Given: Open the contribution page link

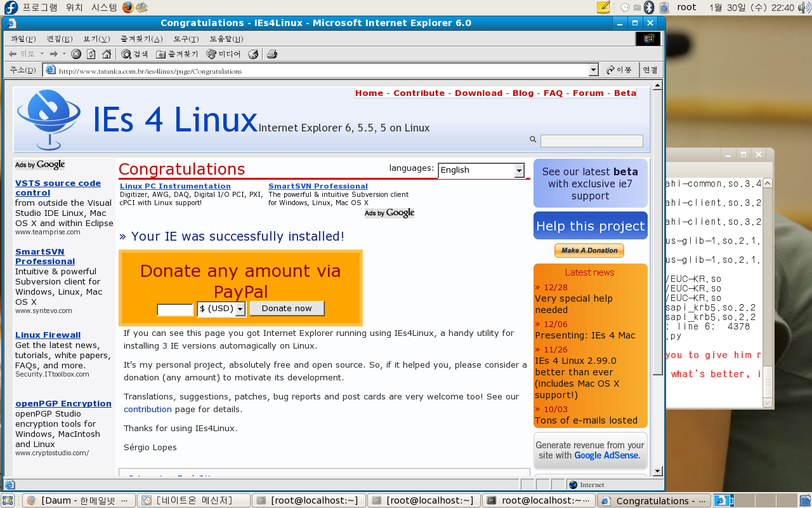Looking at the screenshot, I should tap(148, 410).
